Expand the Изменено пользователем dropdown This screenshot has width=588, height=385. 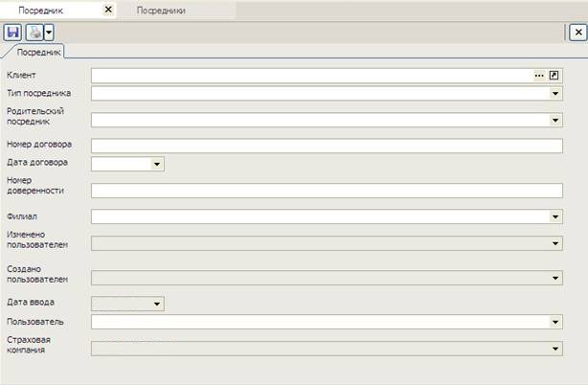coord(555,244)
